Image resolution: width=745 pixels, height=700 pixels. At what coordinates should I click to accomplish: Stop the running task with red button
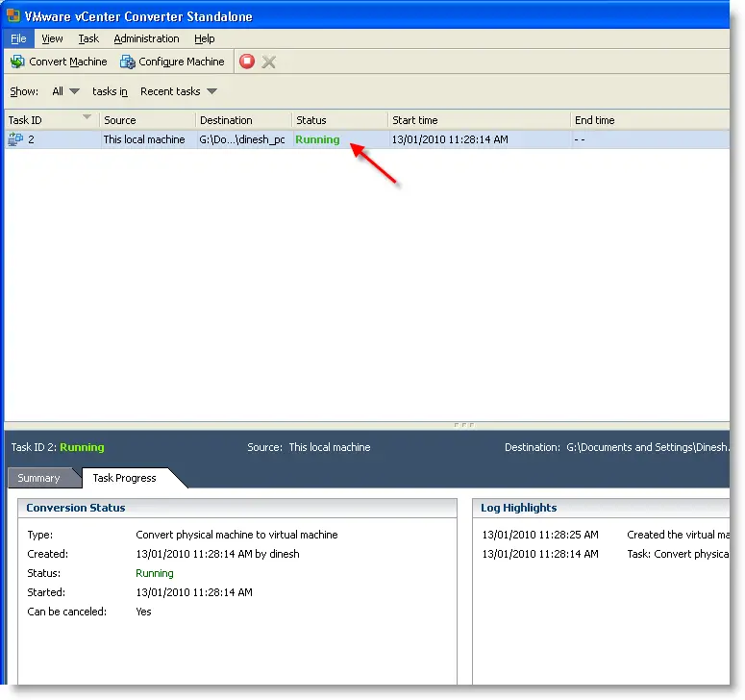pyautogui.click(x=247, y=62)
